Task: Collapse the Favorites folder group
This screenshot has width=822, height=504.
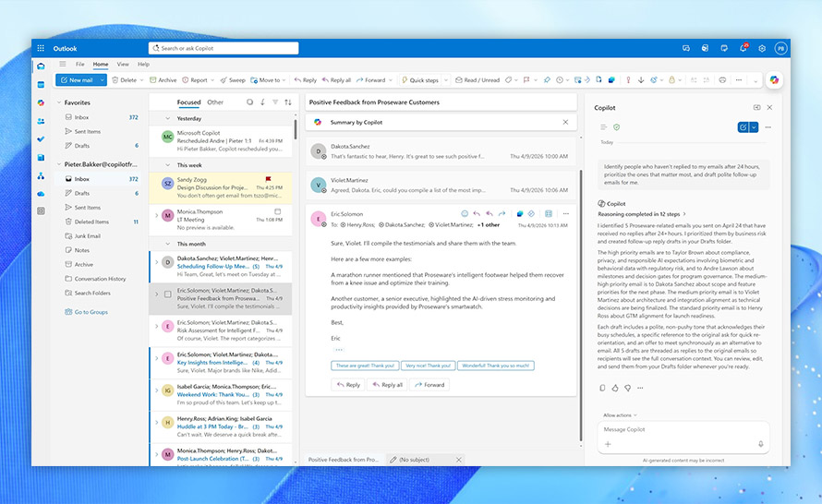Action: click(x=58, y=102)
